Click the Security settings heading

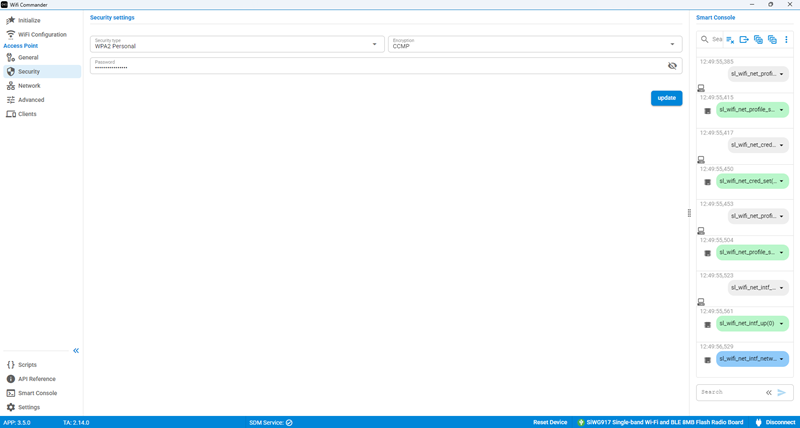coord(112,17)
